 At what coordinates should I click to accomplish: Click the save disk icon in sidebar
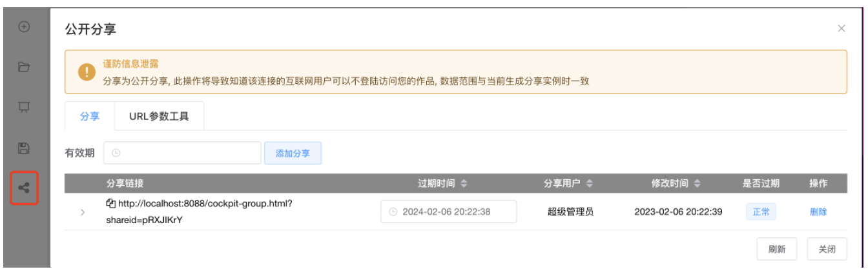tap(25, 148)
